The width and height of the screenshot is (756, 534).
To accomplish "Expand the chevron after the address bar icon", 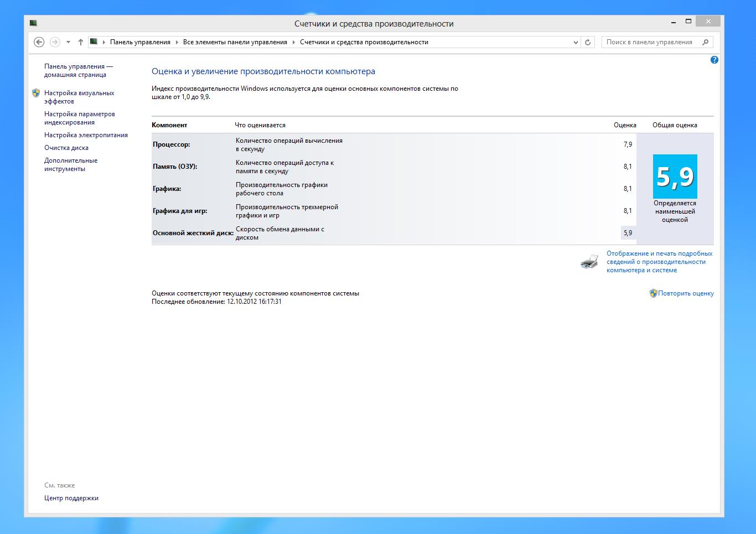I will [103, 42].
